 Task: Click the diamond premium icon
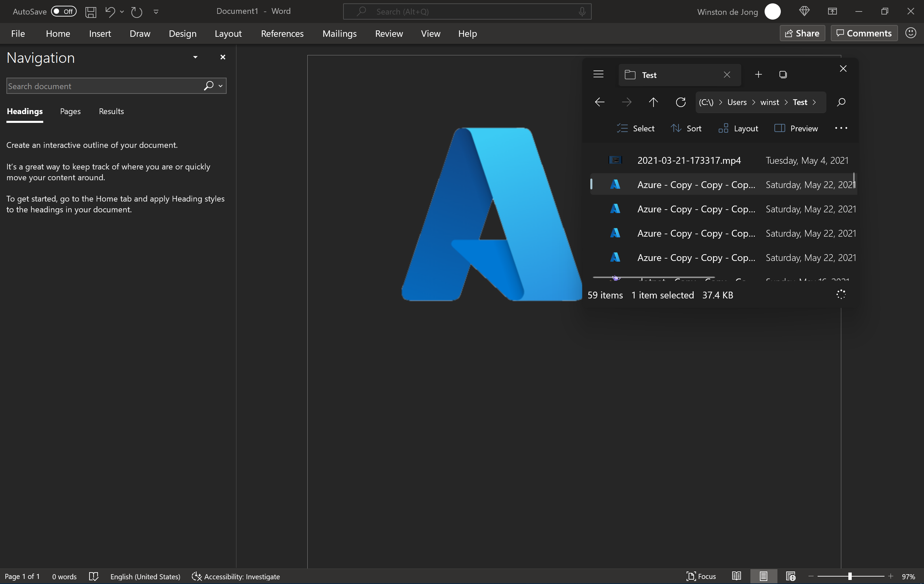804,11
